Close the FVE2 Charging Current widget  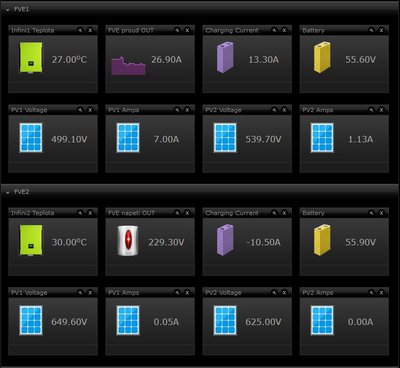[x=284, y=213]
